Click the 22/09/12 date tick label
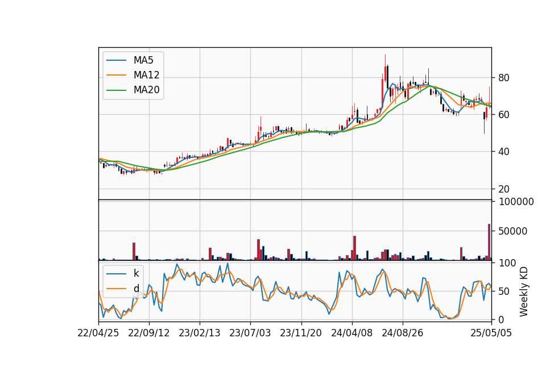The image size is (546, 392). 148,333
